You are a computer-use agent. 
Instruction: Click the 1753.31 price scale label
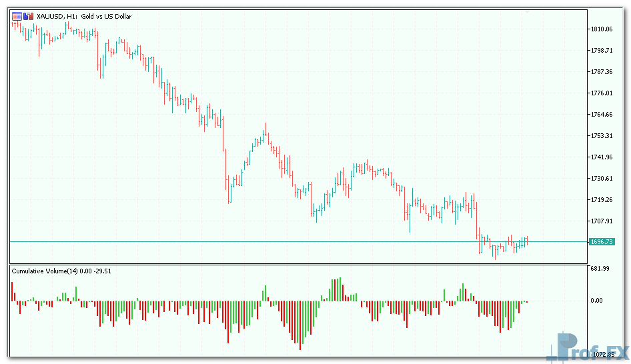coord(601,135)
